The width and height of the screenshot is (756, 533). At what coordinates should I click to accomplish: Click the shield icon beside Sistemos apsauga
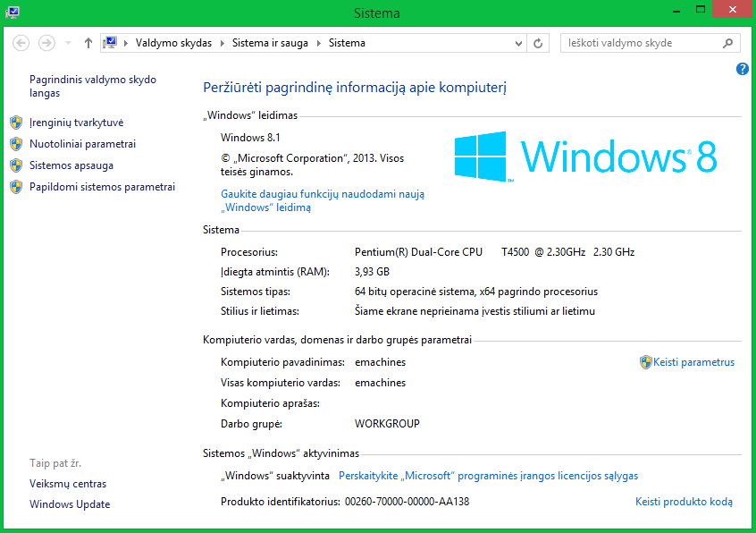(x=16, y=165)
